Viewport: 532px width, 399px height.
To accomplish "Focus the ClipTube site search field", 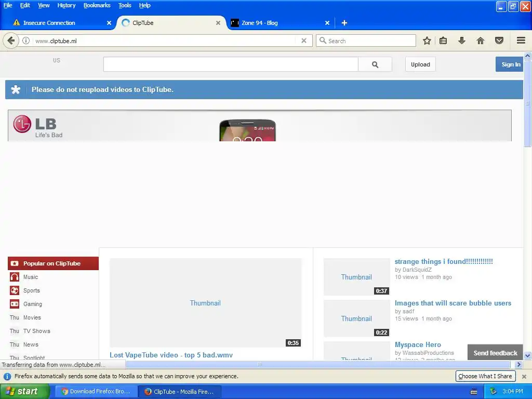I will tap(231, 64).
